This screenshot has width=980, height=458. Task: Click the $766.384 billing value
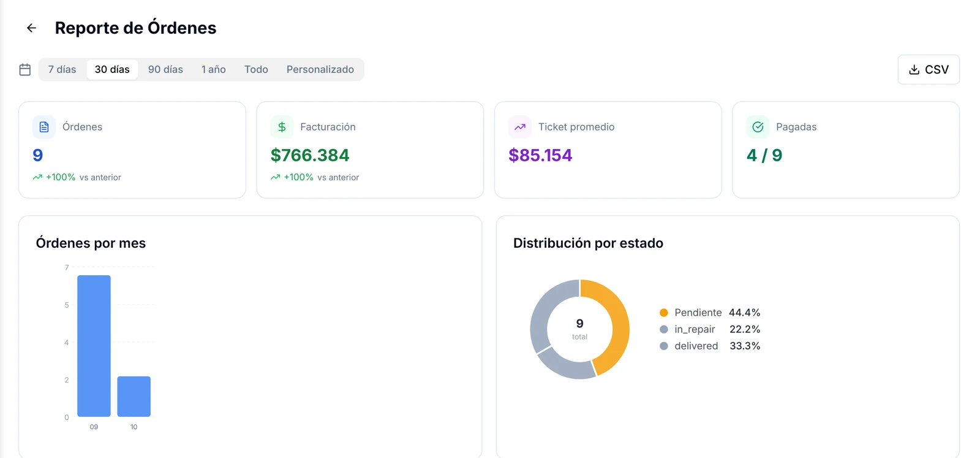(x=310, y=155)
